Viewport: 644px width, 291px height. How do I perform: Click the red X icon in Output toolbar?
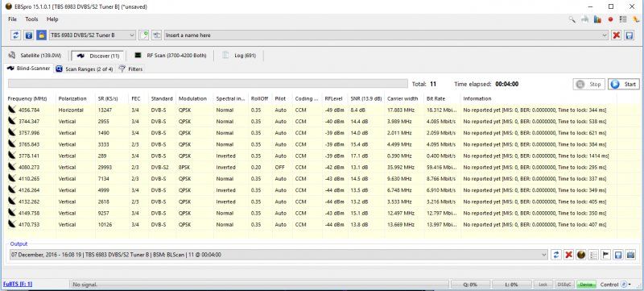pyautogui.click(x=568, y=255)
